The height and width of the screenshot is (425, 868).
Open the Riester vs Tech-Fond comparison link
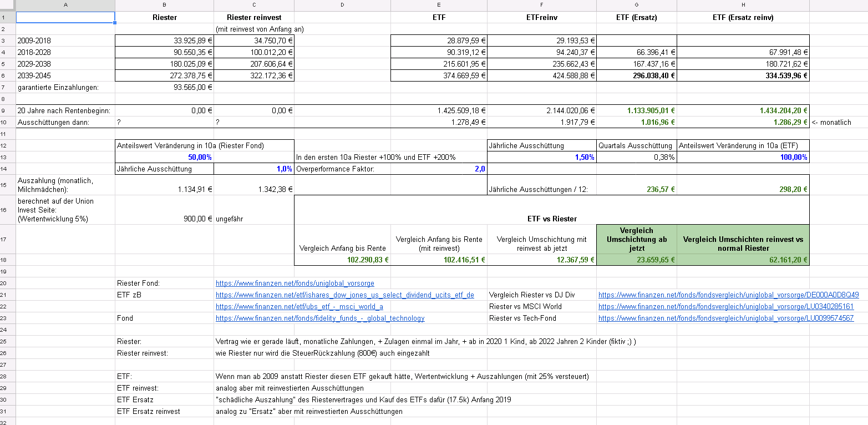726,318
